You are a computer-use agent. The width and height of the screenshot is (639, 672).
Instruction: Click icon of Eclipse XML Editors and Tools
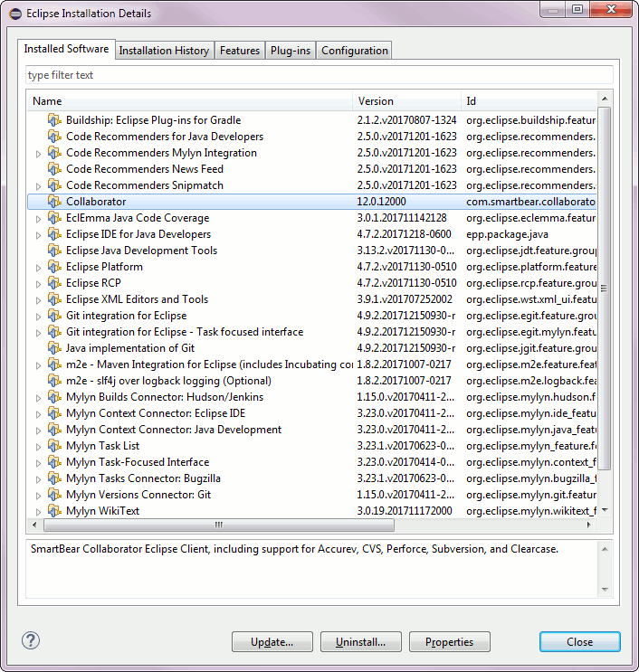pyautogui.click(x=54, y=299)
